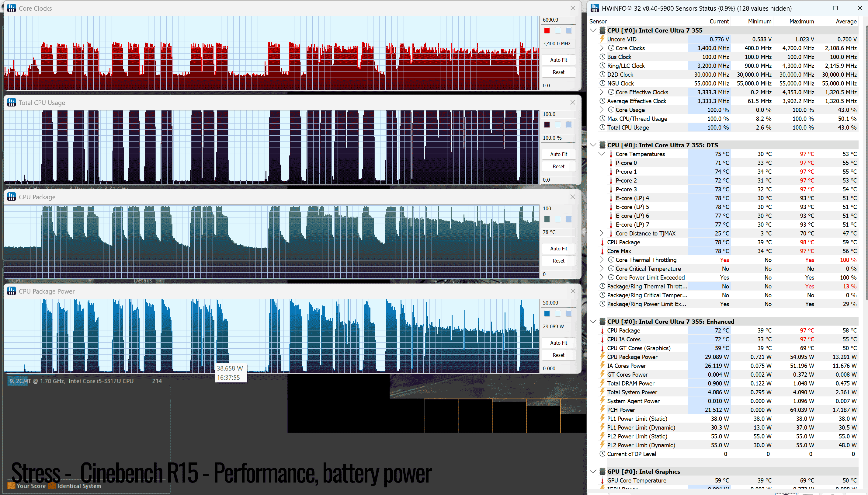Collapse the CPU [#0]: Intel Core Ultra 7 355 section

593,30
